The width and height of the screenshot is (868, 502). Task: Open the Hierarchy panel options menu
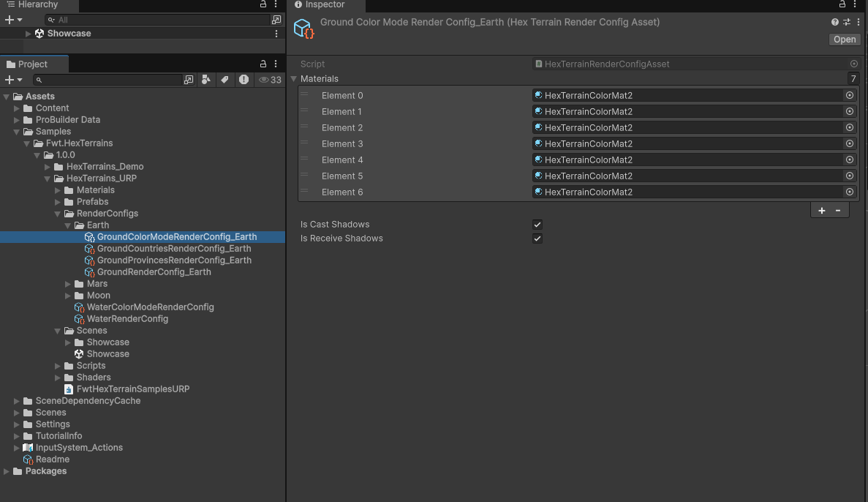[x=276, y=4]
